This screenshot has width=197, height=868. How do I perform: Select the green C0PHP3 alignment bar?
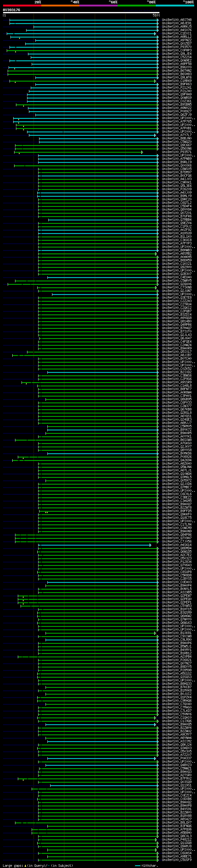click(82, 50)
